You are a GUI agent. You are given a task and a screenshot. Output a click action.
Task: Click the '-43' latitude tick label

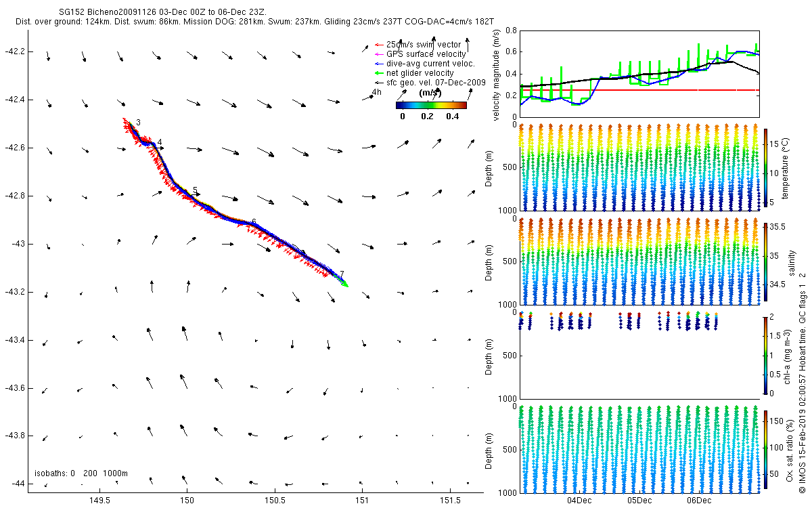(17, 244)
